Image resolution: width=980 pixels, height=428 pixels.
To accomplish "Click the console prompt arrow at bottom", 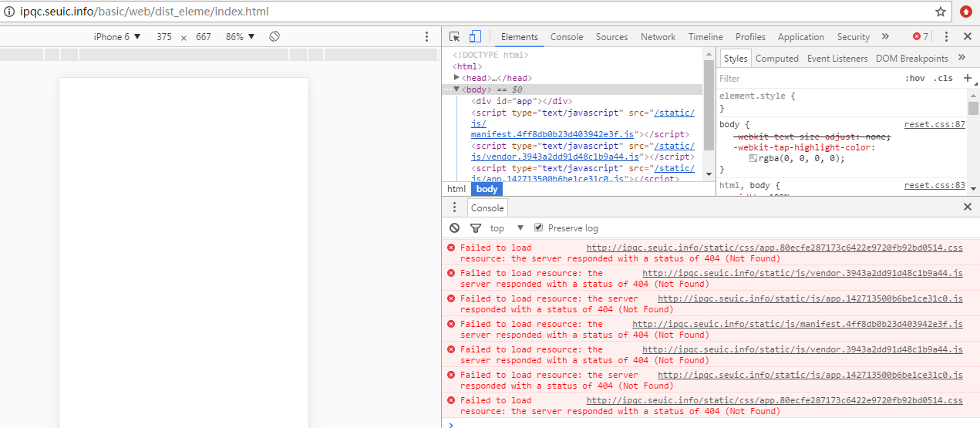I will point(451,423).
